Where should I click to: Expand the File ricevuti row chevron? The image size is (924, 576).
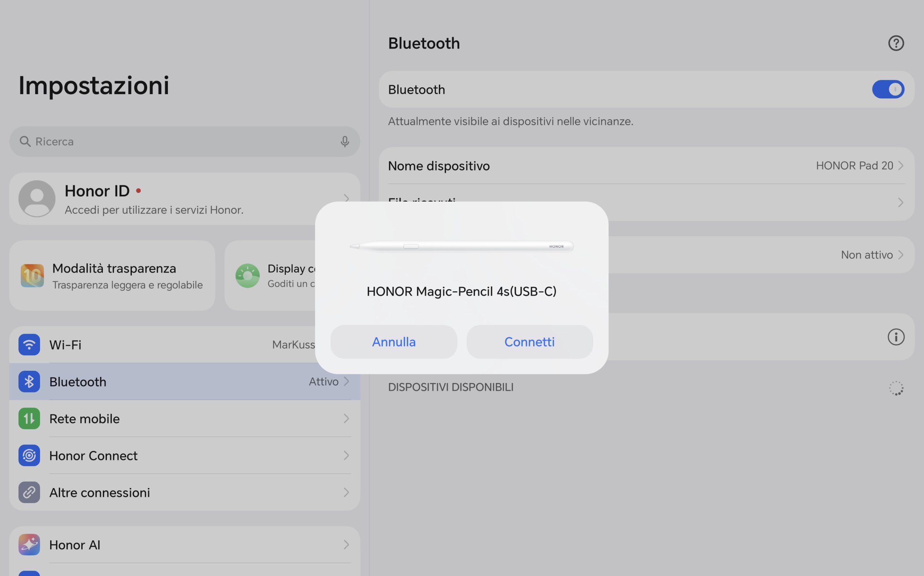click(901, 202)
